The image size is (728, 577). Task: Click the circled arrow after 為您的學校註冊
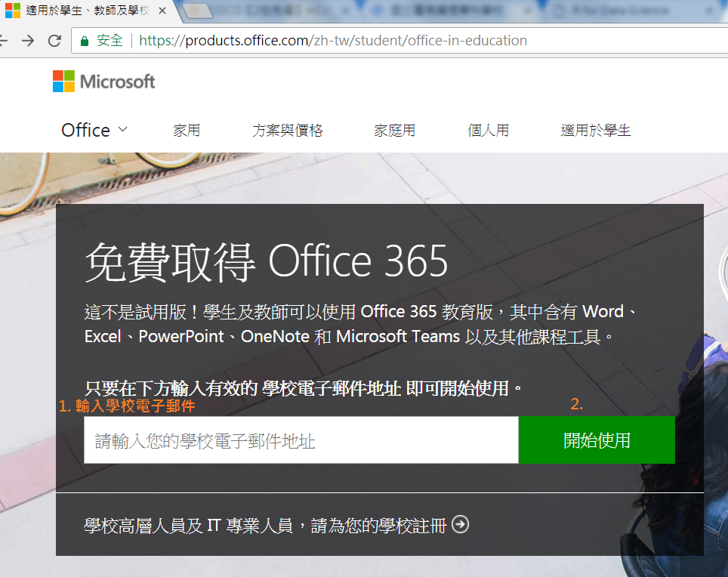(460, 525)
